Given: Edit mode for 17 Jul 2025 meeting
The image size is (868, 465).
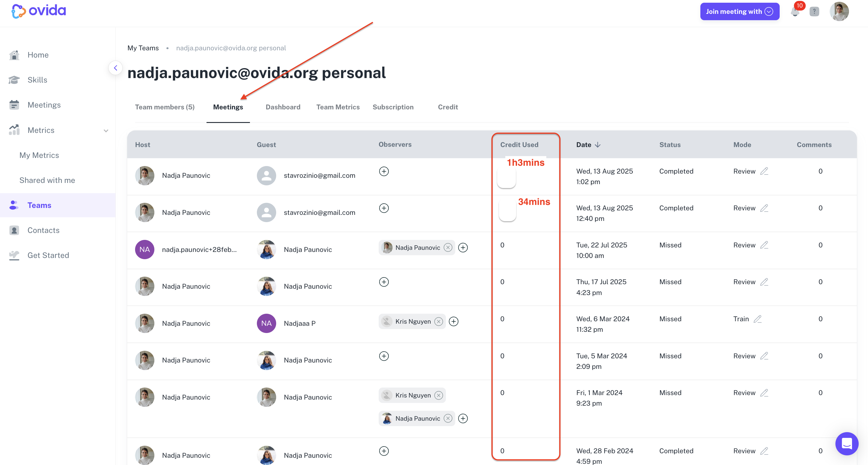Looking at the screenshot, I should 764,282.
